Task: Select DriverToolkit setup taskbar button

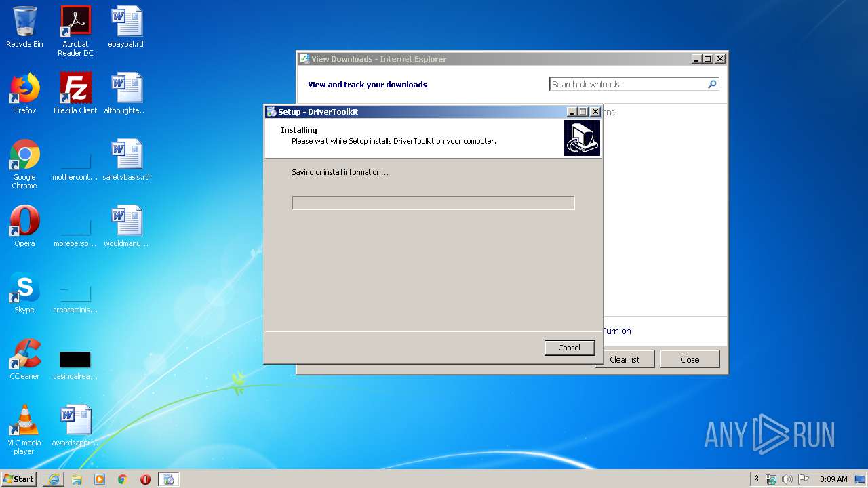Action: (169, 479)
